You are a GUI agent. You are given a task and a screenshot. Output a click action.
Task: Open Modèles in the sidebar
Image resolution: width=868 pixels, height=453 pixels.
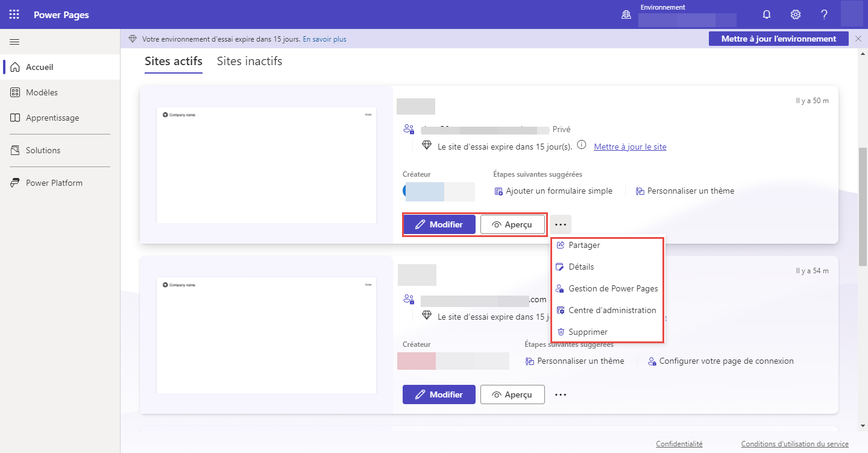tap(60, 92)
